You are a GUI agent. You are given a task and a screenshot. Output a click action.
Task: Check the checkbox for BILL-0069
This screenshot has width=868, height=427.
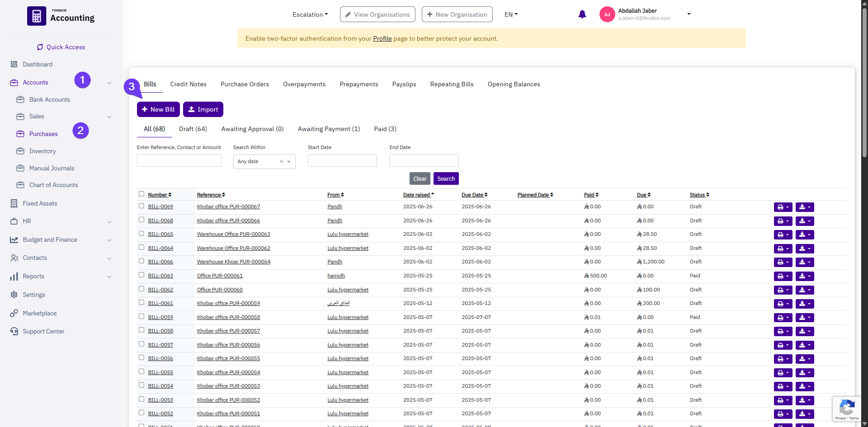pos(141,206)
